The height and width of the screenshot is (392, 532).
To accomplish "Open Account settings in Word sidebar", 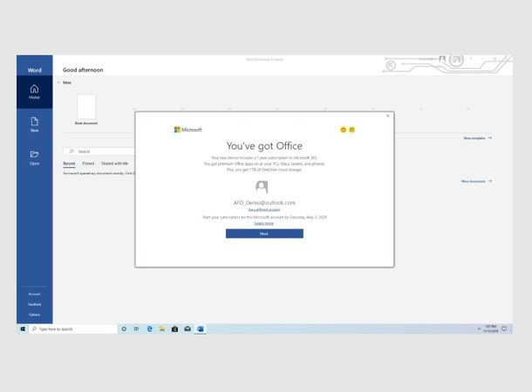I will click(34, 294).
